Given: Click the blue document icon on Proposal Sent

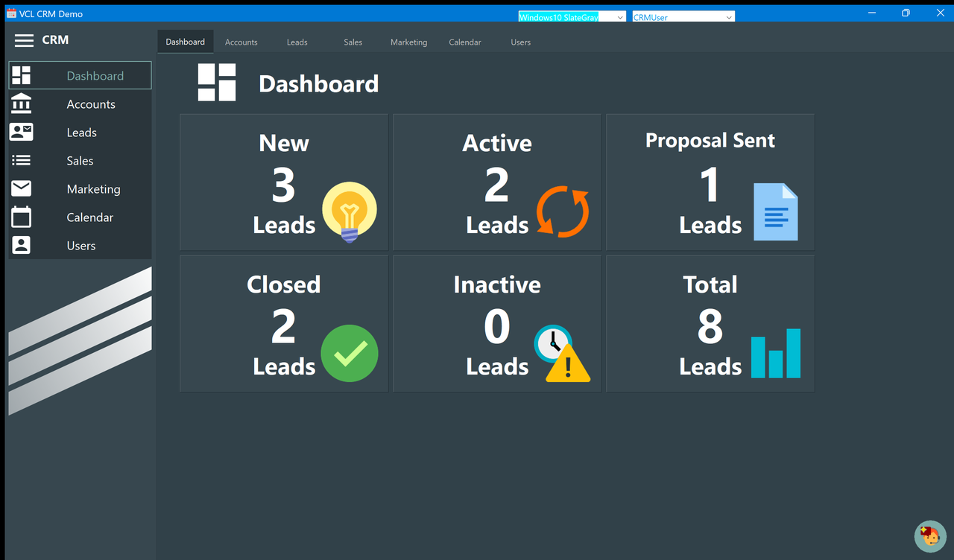Looking at the screenshot, I should (x=776, y=212).
